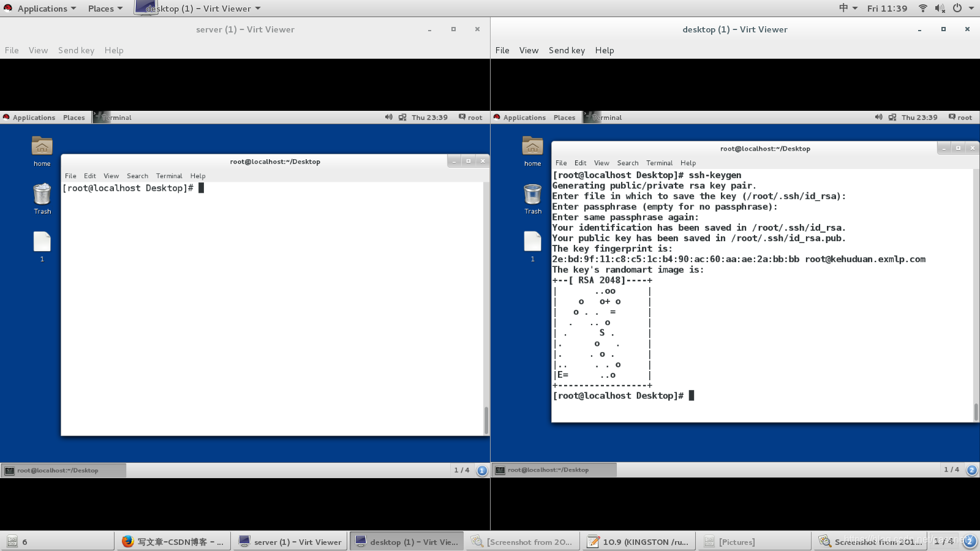Switch to desktop (1) Virt Viewer taskbar button
This screenshot has height=551, width=980.
click(406, 541)
